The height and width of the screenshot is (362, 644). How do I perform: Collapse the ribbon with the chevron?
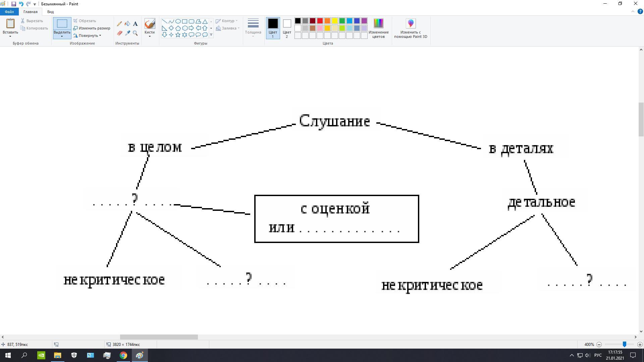click(x=633, y=12)
